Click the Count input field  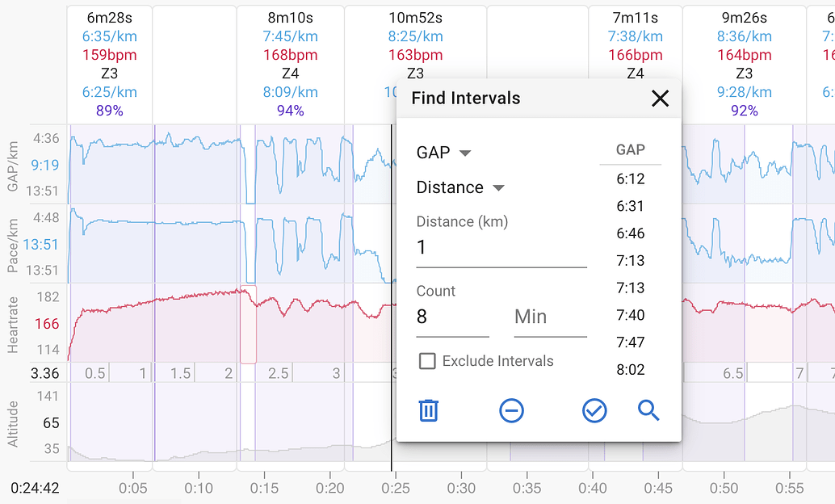click(x=452, y=317)
